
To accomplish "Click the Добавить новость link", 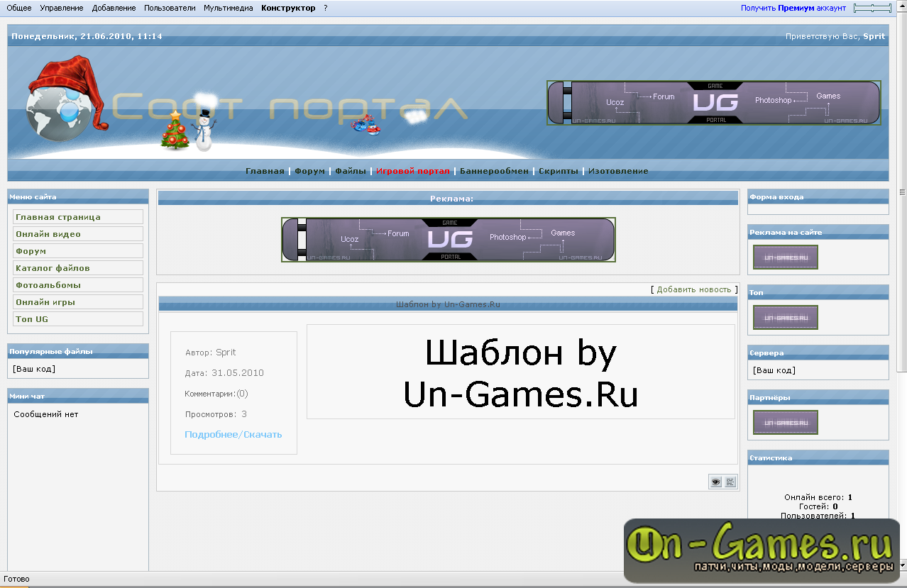I will [694, 289].
